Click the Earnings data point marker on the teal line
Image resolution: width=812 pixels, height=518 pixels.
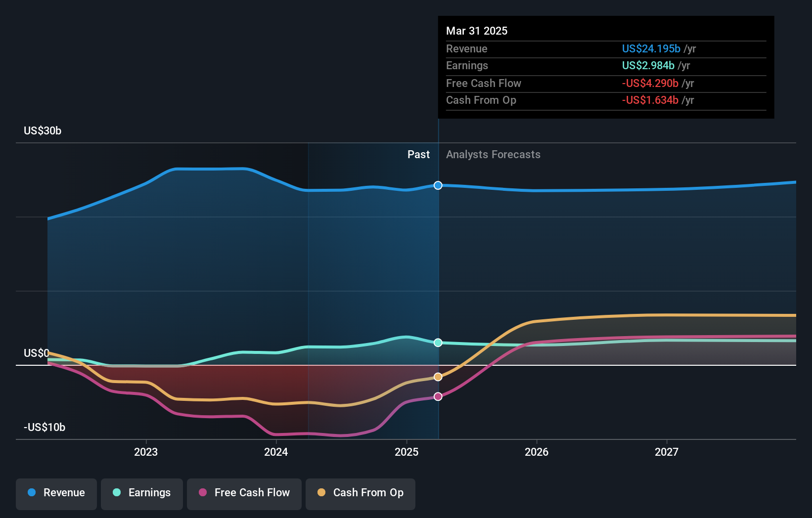tap(438, 343)
